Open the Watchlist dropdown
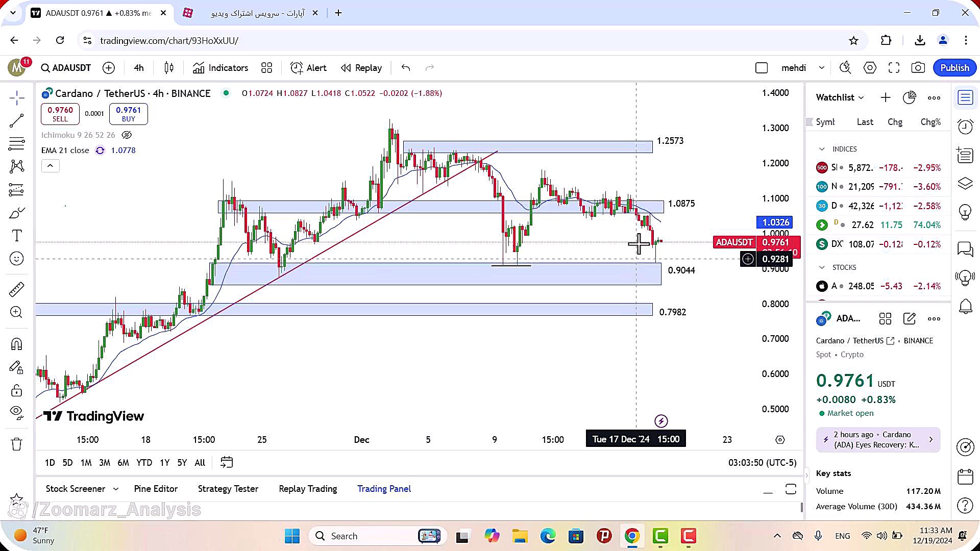Screen dimensions: 980x551 [840, 97]
